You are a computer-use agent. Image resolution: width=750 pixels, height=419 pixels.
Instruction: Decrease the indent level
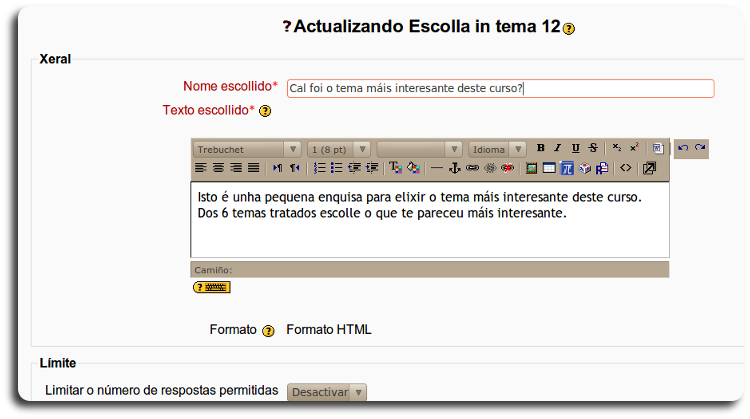[x=354, y=168]
